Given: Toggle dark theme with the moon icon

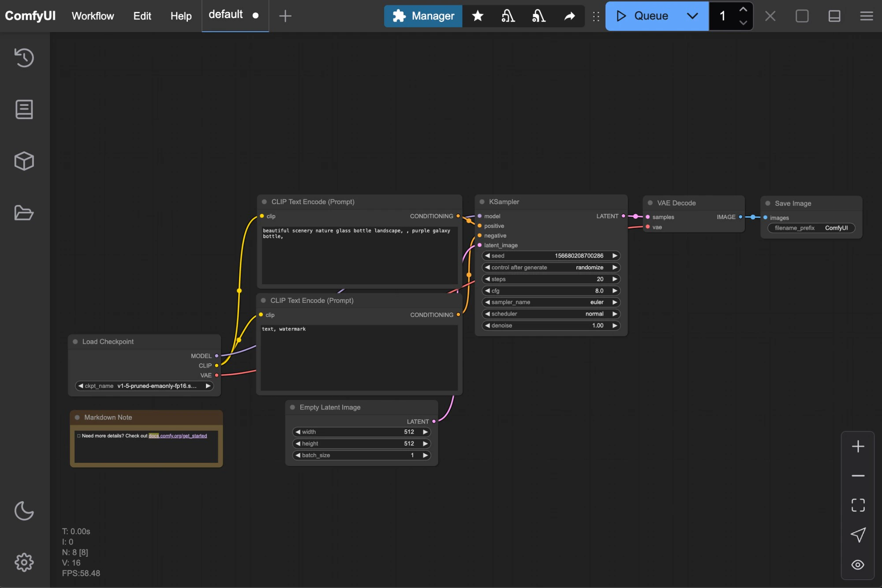Looking at the screenshot, I should pos(24,511).
